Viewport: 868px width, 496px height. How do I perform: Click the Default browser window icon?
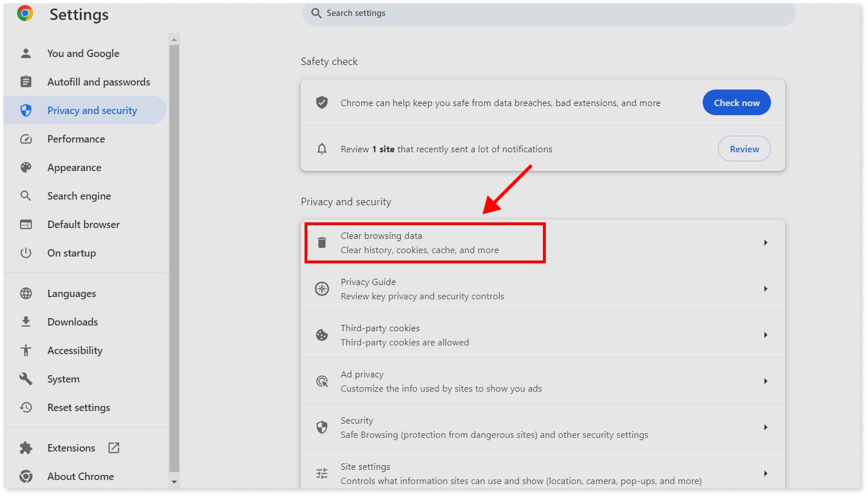[26, 224]
